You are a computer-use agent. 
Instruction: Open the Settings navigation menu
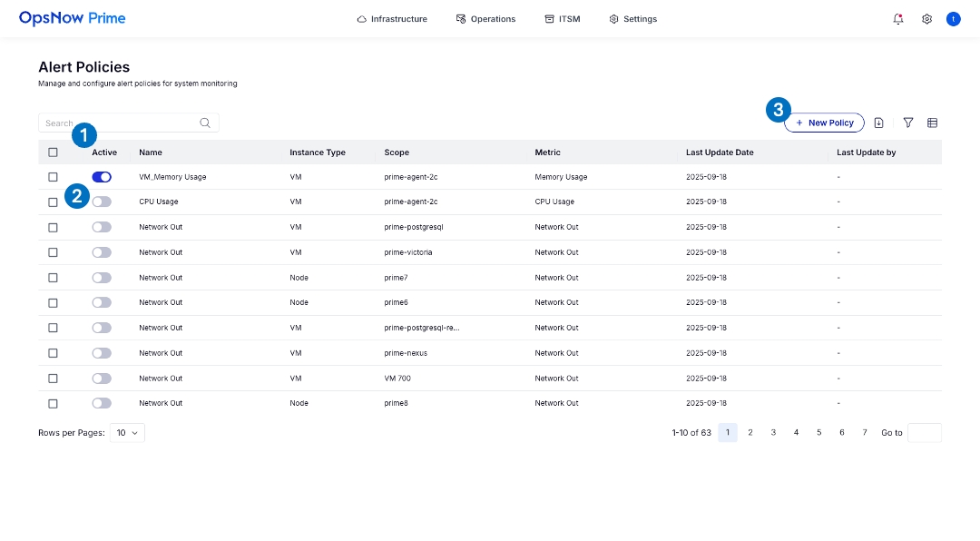pos(633,19)
